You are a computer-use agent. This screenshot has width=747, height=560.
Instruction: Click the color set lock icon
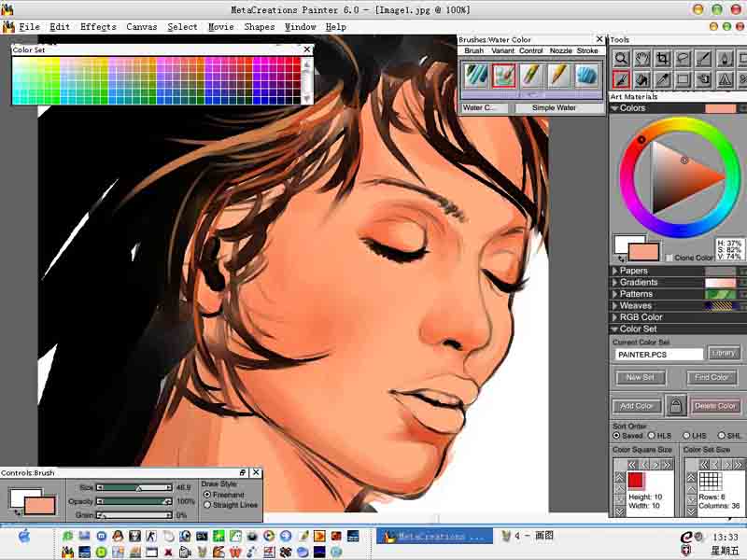point(675,406)
